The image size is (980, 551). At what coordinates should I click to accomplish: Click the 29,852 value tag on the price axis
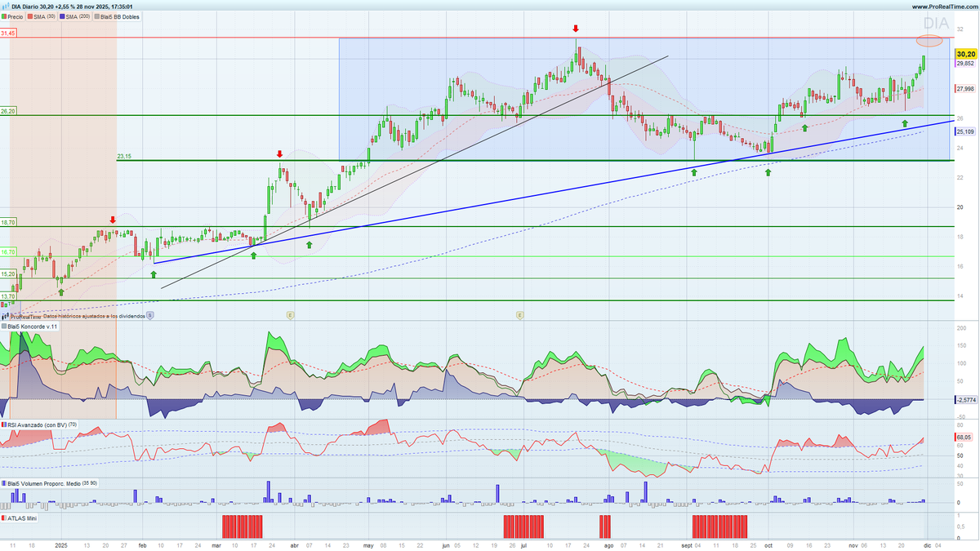click(965, 63)
